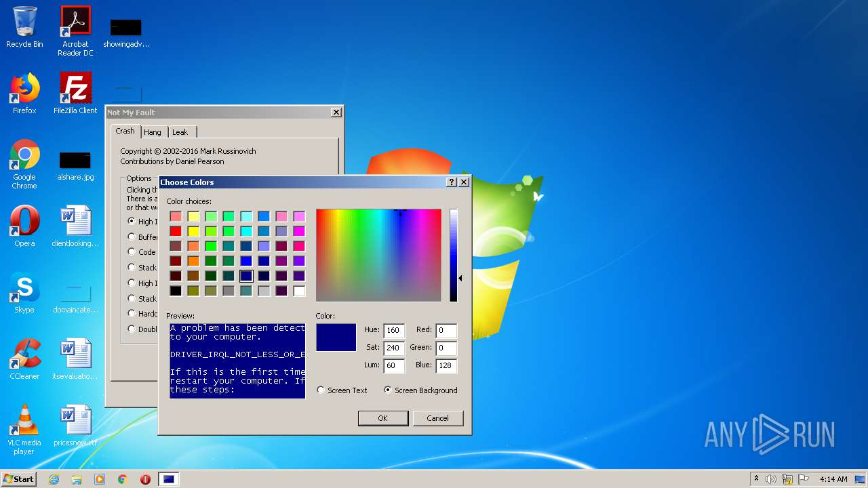Launch Acrobat Reader DC from desktop
This screenshot has height=488, width=868.
coord(75,31)
